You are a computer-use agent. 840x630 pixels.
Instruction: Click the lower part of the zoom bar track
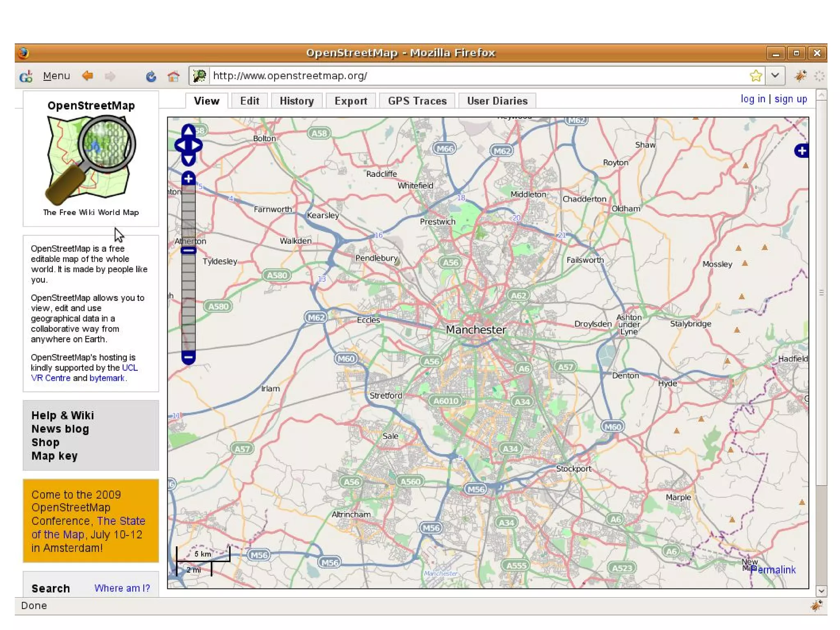(x=188, y=303)
